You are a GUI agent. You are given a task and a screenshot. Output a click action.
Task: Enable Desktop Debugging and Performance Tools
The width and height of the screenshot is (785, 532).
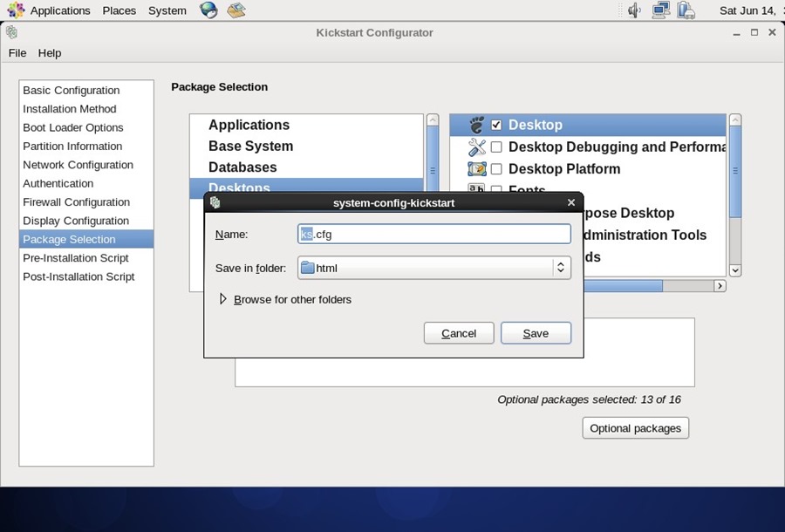(496, 147)
